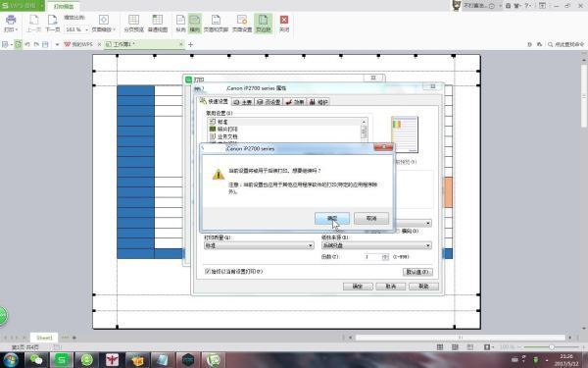Click the orange box icon in taskbar

[137, 360]
